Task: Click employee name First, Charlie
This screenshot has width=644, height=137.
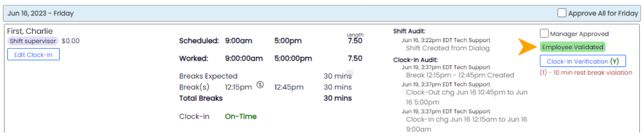Action: [30, 31]
